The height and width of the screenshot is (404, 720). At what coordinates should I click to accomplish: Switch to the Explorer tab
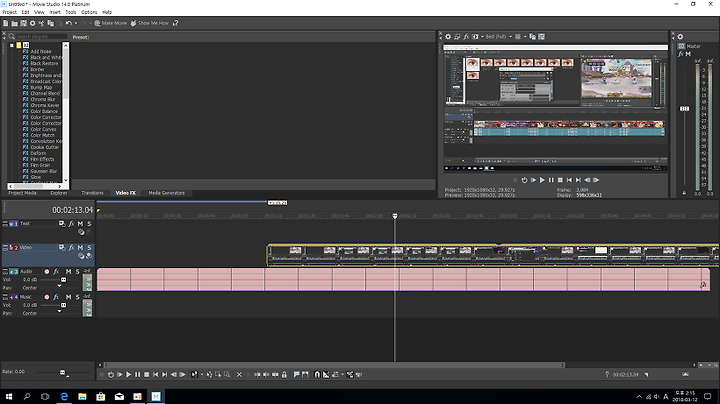59,193
